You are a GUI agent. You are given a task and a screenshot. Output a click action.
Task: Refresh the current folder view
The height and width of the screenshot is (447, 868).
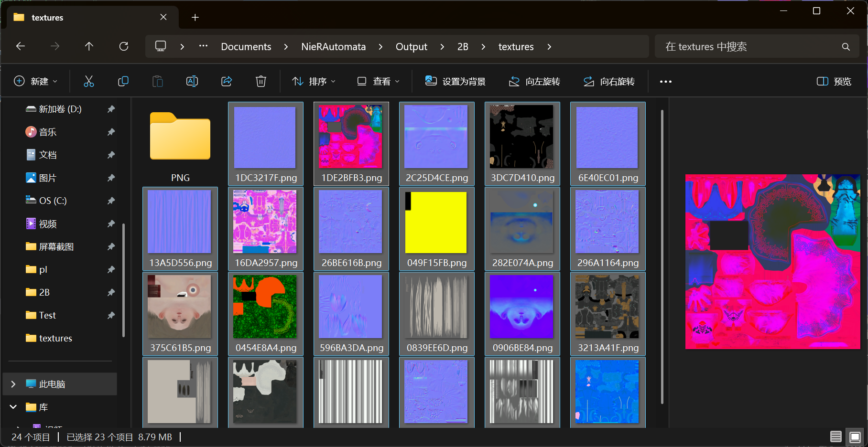point(124,46)
